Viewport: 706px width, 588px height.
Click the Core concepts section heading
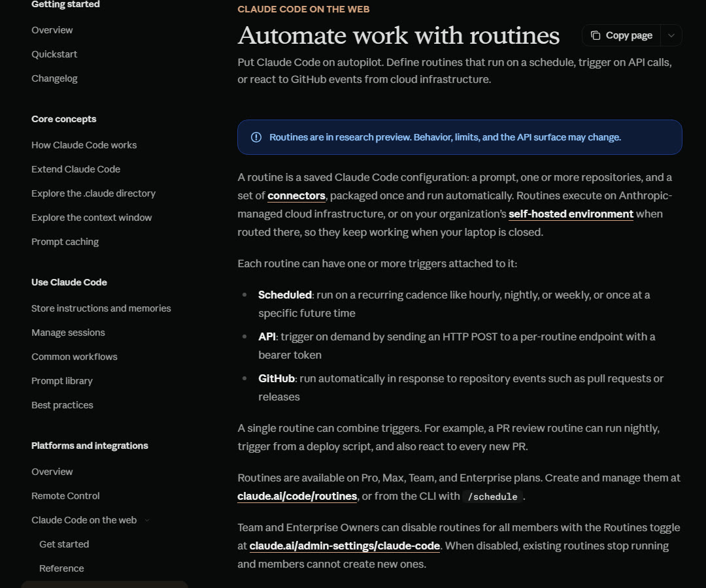pos(63,119)
